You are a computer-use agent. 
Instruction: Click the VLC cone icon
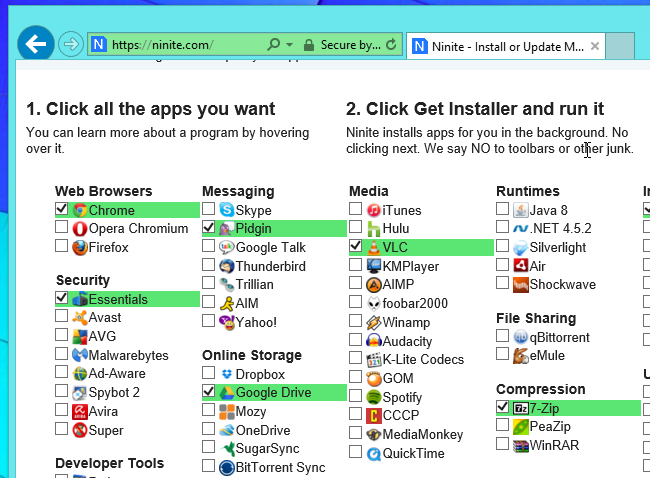point(374,247)
